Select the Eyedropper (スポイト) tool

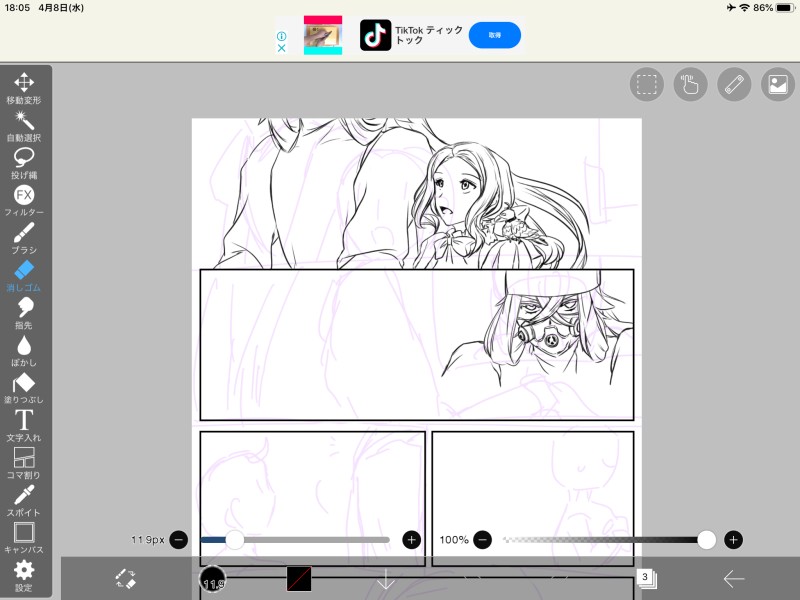click(24, 501)
